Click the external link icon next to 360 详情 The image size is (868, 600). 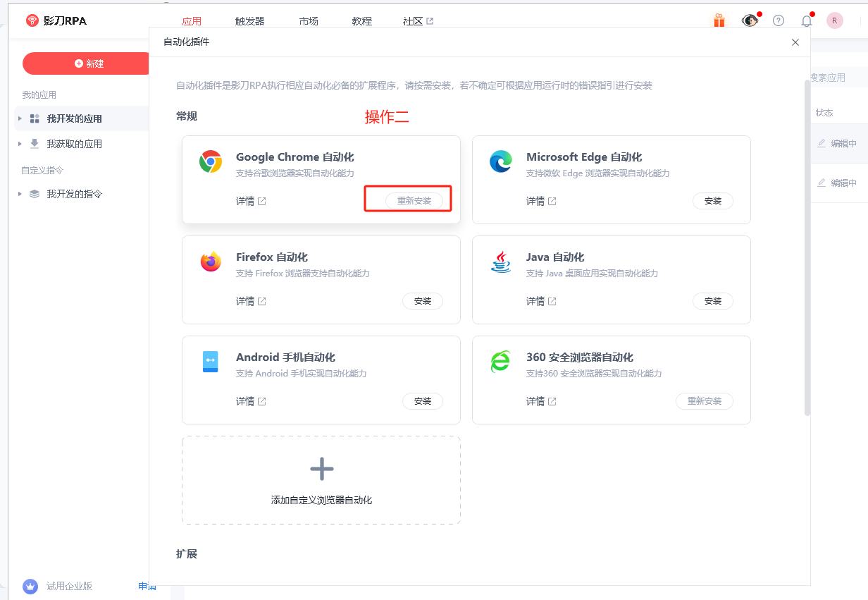coord(552,401)
